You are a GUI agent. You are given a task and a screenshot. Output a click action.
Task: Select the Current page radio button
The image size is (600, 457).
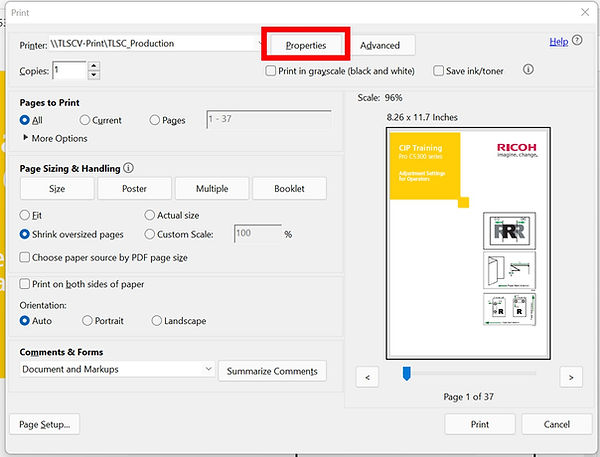coord(85,120)
